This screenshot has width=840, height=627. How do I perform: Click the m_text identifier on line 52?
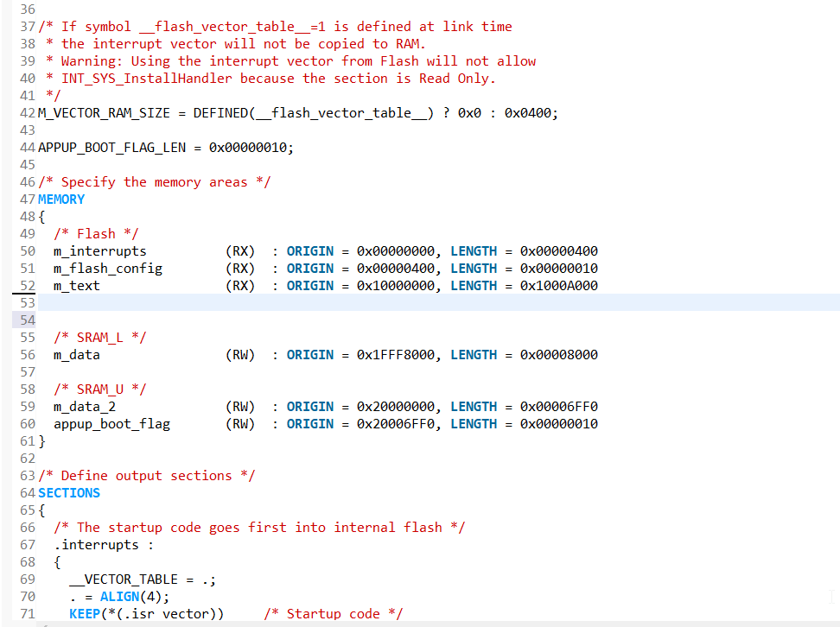[75, 285]
